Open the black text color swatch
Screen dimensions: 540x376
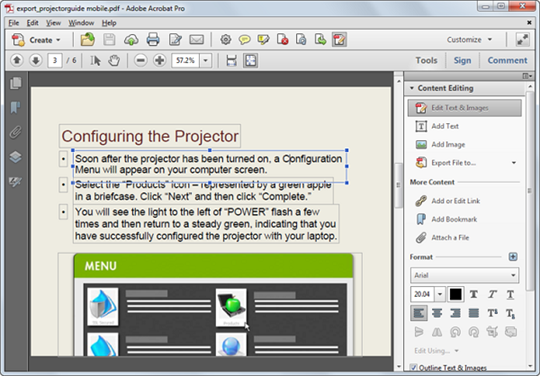pos(455,294)
